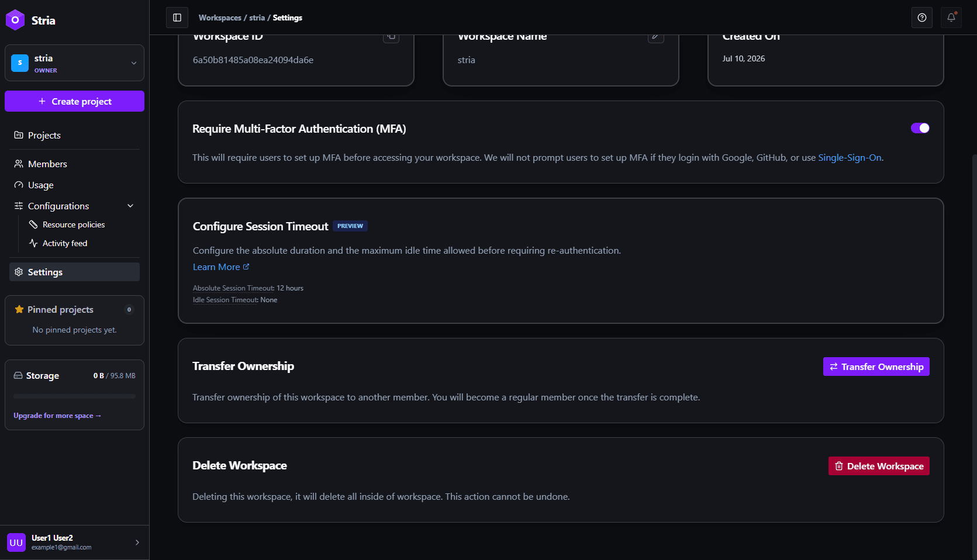Open the Learn More link
This screenshot has height=560, width=977.
click(221, 267)
